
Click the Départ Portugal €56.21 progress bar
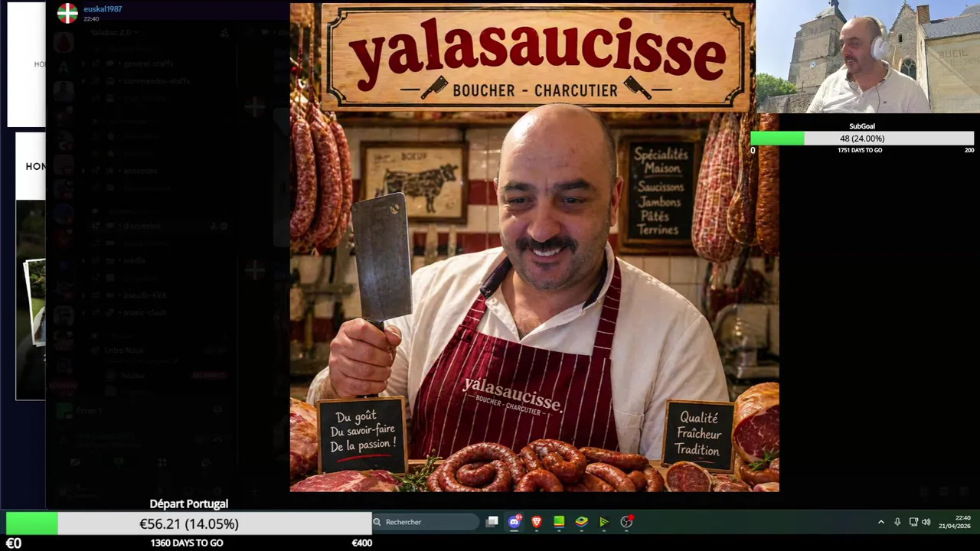tap(188, 523)
